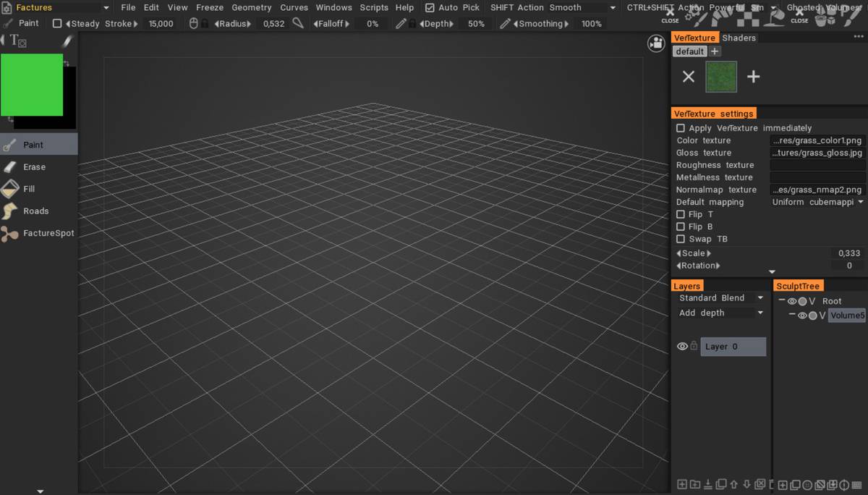Screen dimensions: 868x495
Task: Click the falloff brush icon after radius value
Action: (x=297, y=23)
